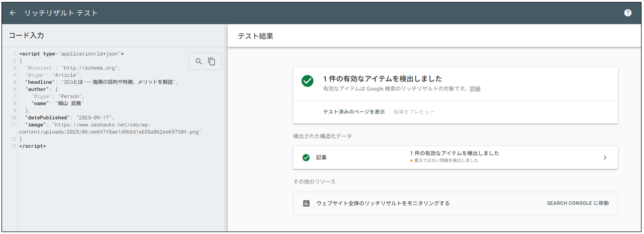The height and width of the screenshot is (234, 644).
Task: Click 結果をプレビュー button
Action: coord(414,112)
